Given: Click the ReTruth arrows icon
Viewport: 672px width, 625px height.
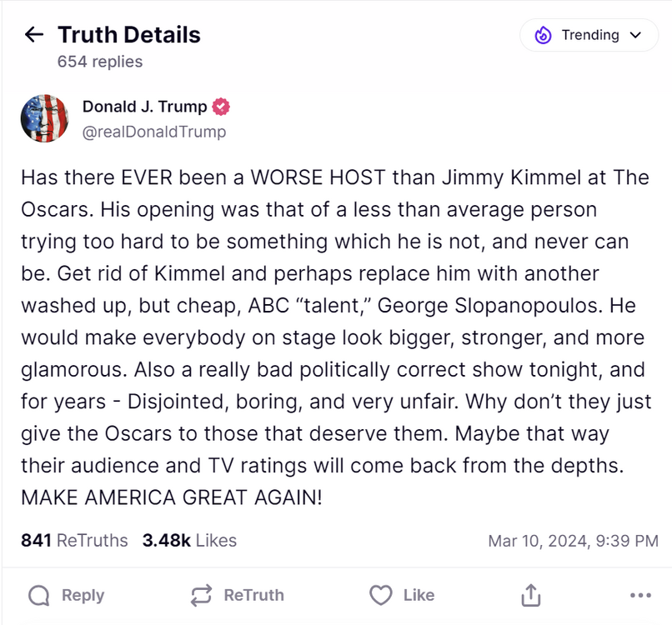Looking at the screenshot, I should pos(201,595).
